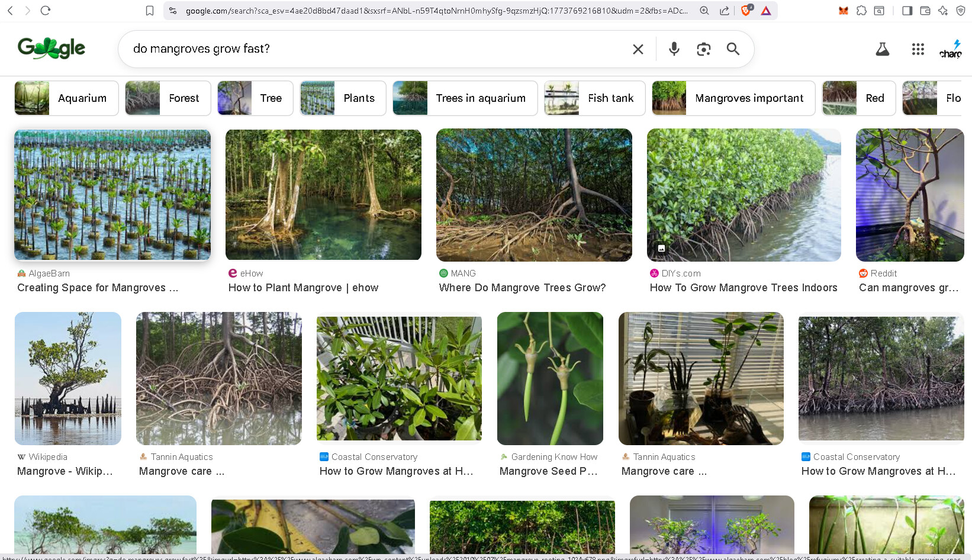
Task: Open AlgaeBarn Creating Space for Mangroves link
Action: point(98,288)
